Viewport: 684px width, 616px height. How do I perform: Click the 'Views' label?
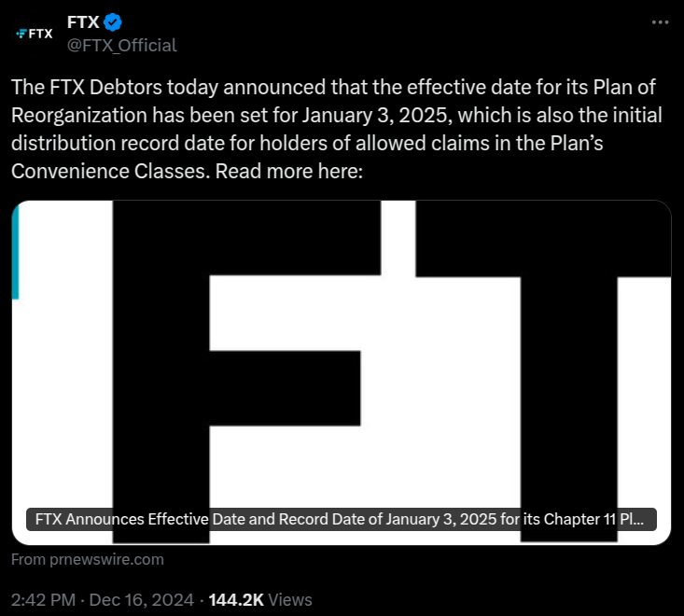coord(290,600)
